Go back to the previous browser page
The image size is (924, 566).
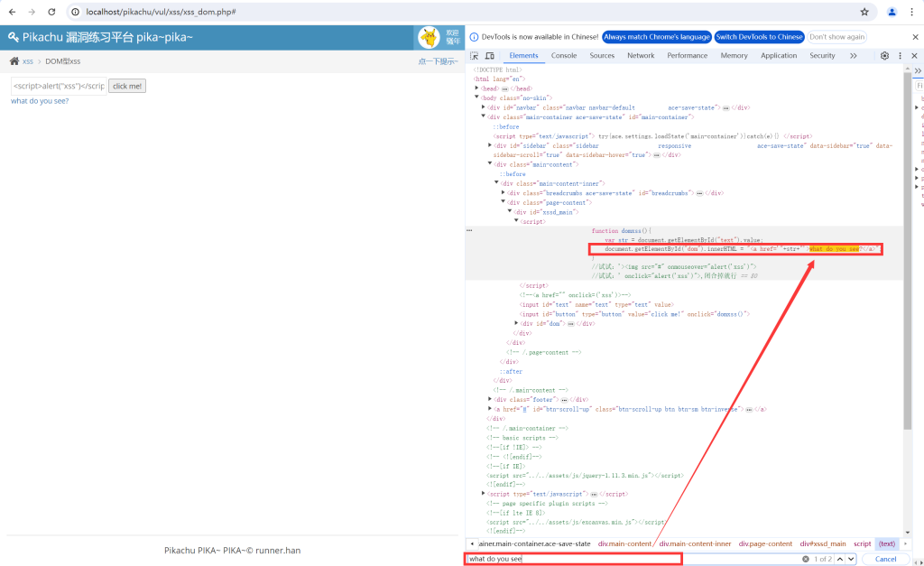pos(13,12)
